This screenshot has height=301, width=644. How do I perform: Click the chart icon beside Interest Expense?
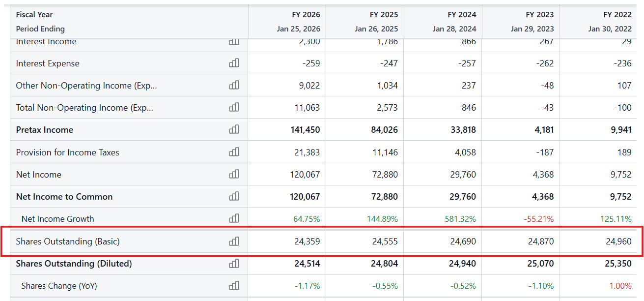click(x=234, y=63)
